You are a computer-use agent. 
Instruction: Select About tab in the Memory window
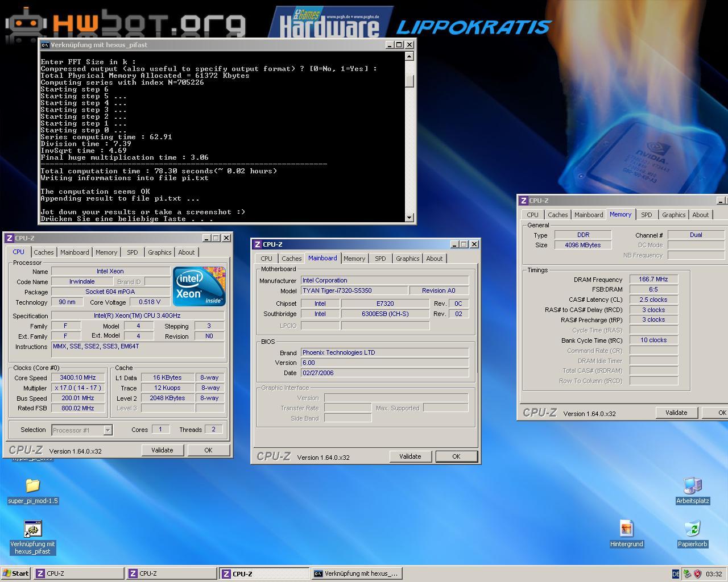[701, 215]
